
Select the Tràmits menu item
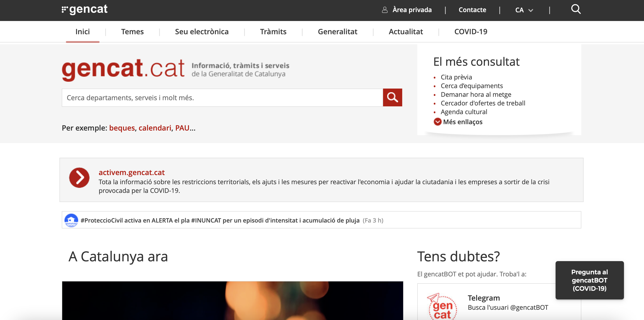[273, 31]
